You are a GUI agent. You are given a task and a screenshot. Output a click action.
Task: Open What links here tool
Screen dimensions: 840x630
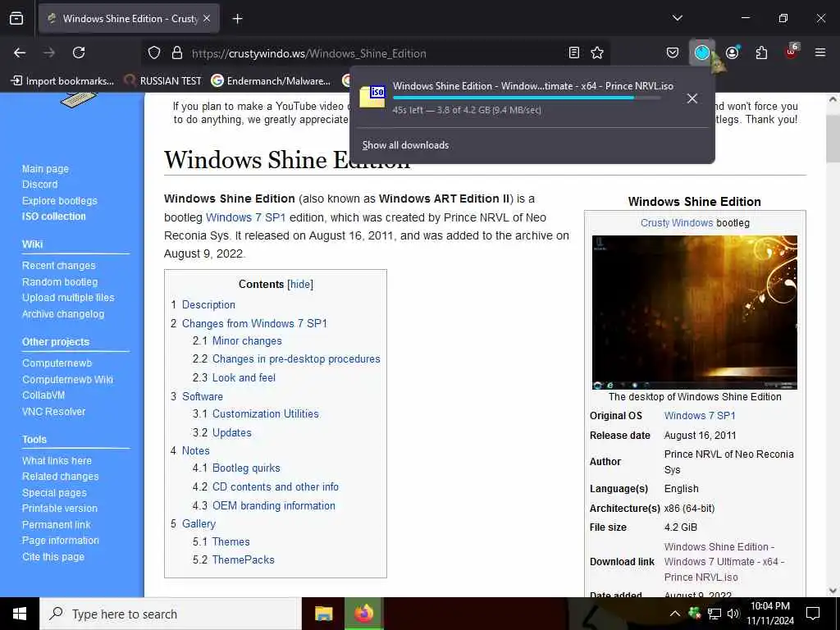click(57, 461)
